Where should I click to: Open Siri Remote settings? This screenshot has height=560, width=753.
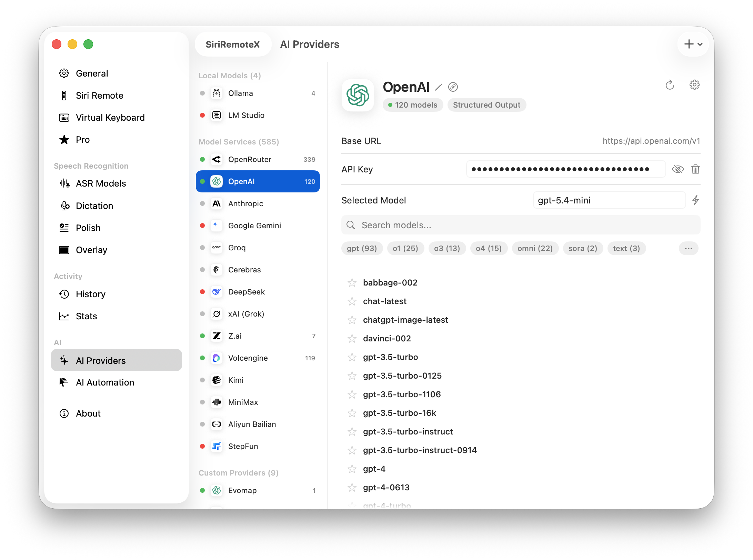point(116,96)
